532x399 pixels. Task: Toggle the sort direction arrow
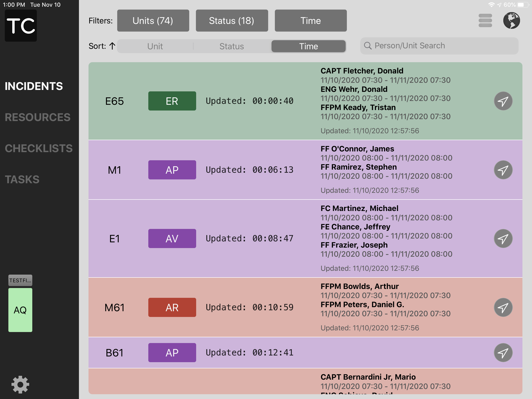(112, 46)
